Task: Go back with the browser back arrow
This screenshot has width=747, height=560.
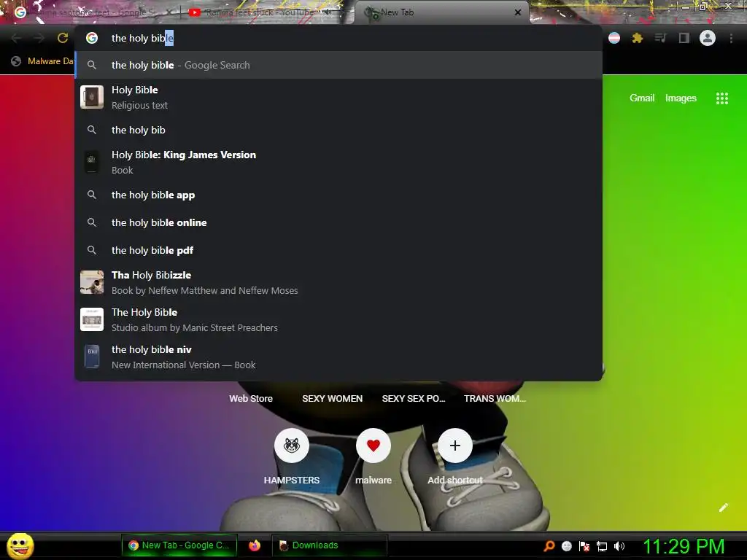Action: (16, 38)
